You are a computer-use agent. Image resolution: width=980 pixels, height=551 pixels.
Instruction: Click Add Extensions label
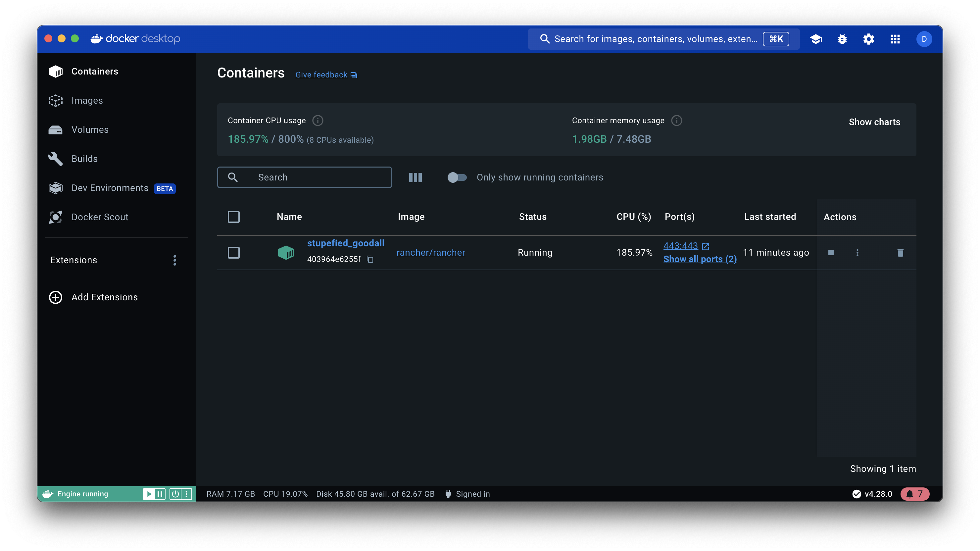coord(105,297)
